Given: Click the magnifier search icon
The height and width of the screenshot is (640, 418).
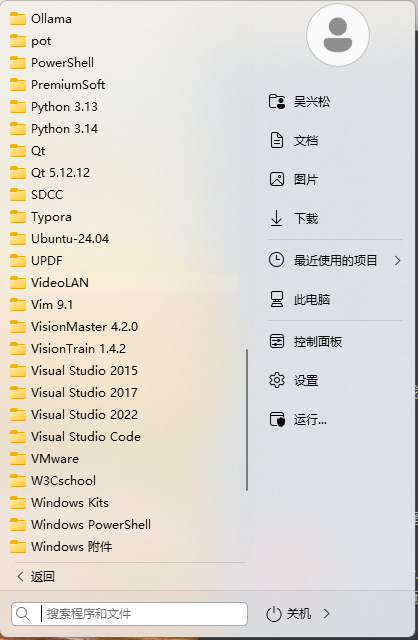Looking at the screenshot, I should (23, 614).
